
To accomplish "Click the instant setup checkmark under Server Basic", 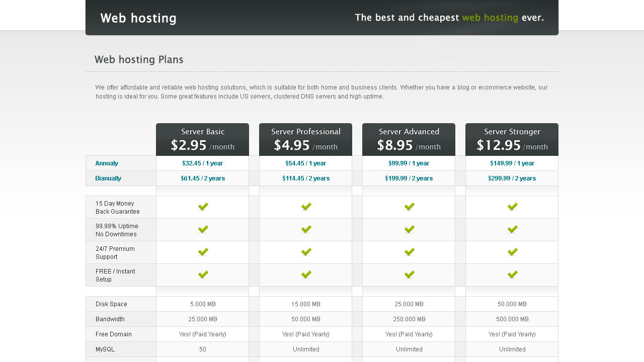I will pos(202,275).
